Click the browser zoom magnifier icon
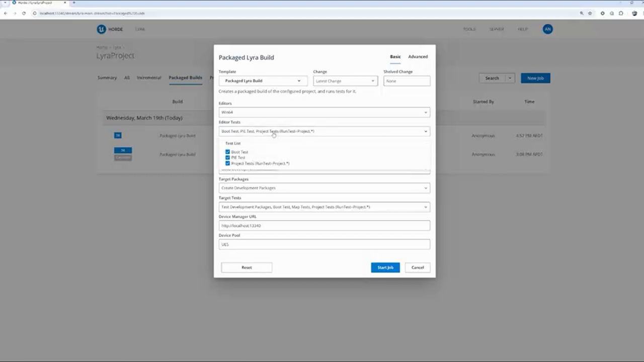The height and width of the screenshot is (362, 644). 582,13
